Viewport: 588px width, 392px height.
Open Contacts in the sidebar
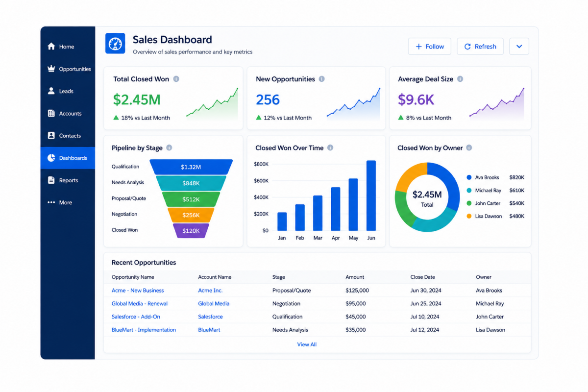(68, 136)
